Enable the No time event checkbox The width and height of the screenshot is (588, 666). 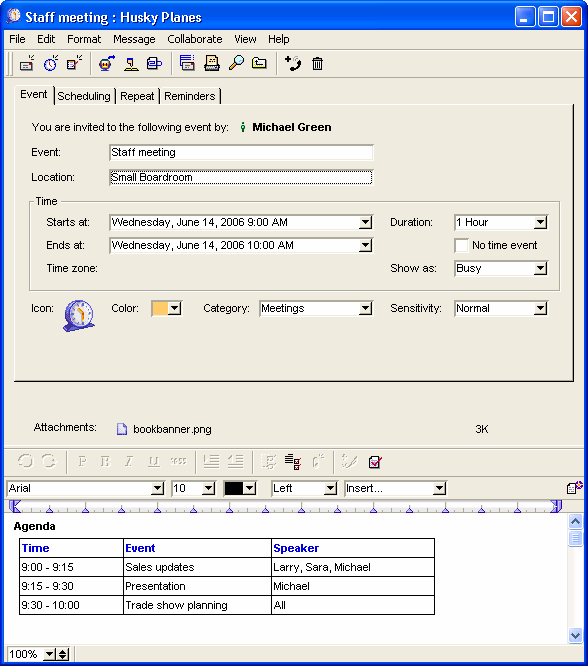click(461, 246)
